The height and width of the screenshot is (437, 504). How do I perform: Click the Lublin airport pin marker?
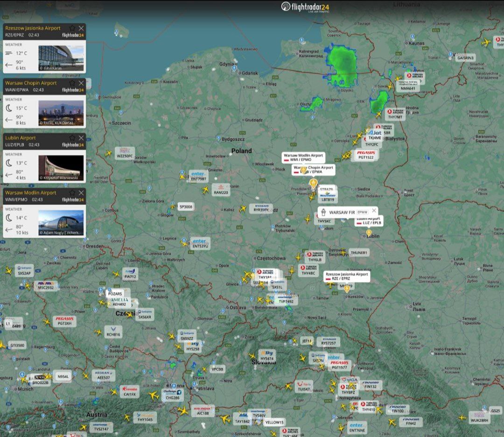369,233
